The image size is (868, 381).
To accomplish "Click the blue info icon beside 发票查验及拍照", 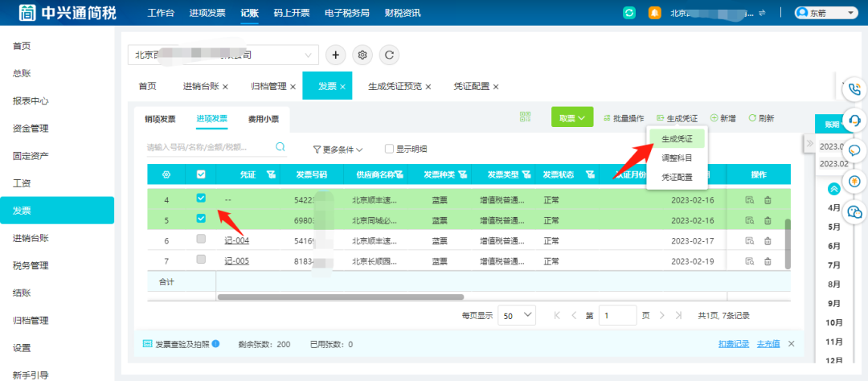I will (x=215, y=343).
